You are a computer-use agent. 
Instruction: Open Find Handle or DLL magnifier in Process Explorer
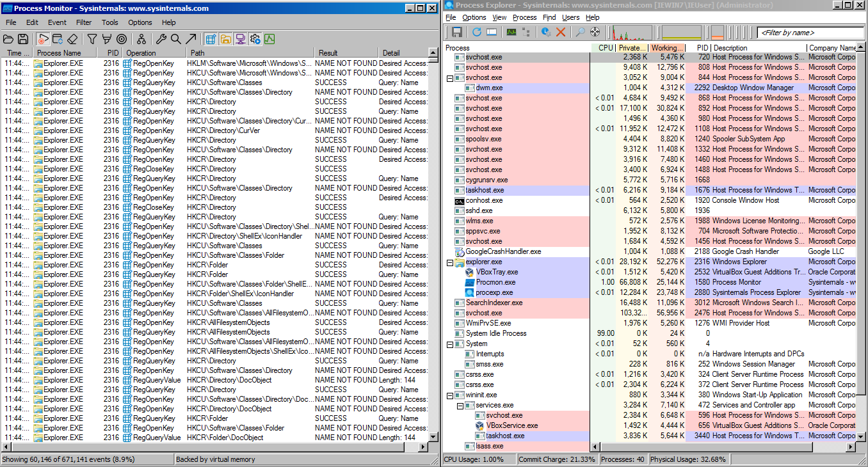pyautogui.click(x=580, y=31)
